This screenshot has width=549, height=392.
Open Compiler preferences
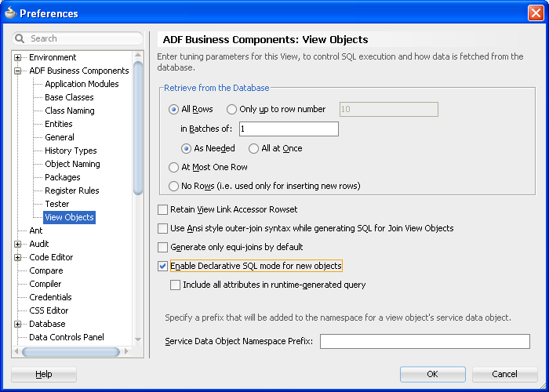coord(45,284)
